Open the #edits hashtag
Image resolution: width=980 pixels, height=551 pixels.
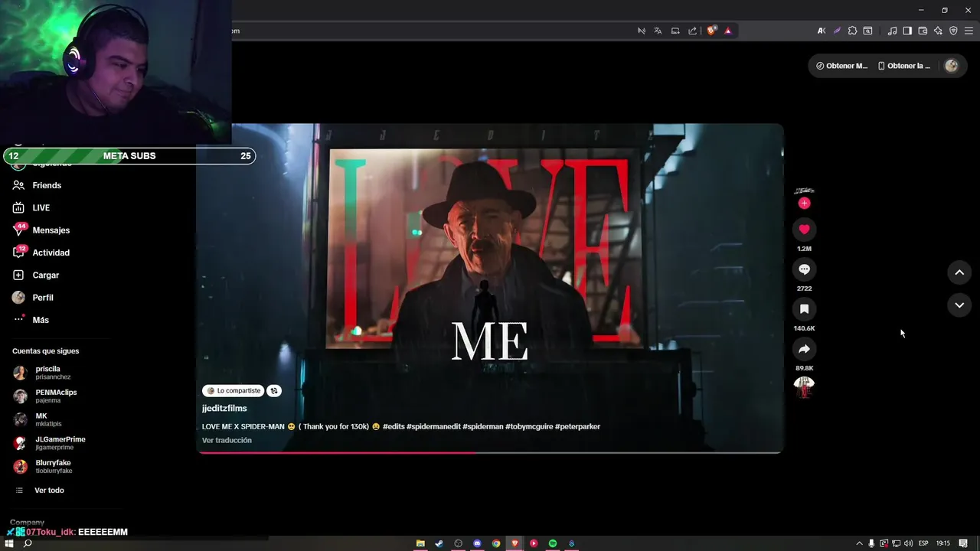394,426
